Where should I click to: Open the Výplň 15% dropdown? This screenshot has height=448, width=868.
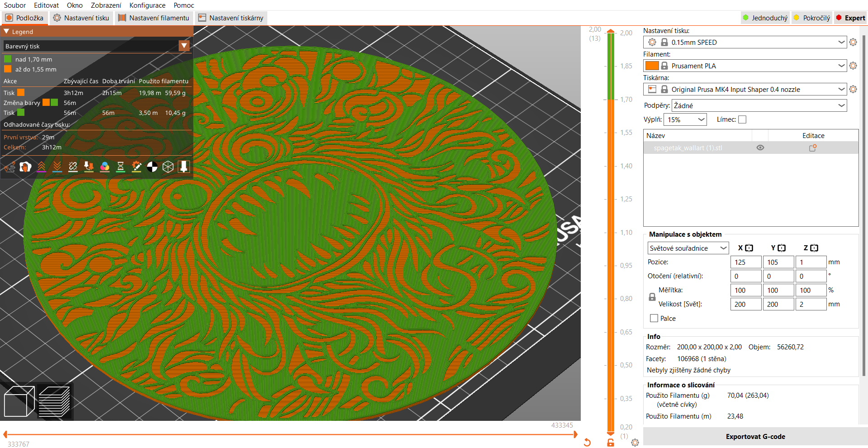pyautogui.click(x=685, y=119)
